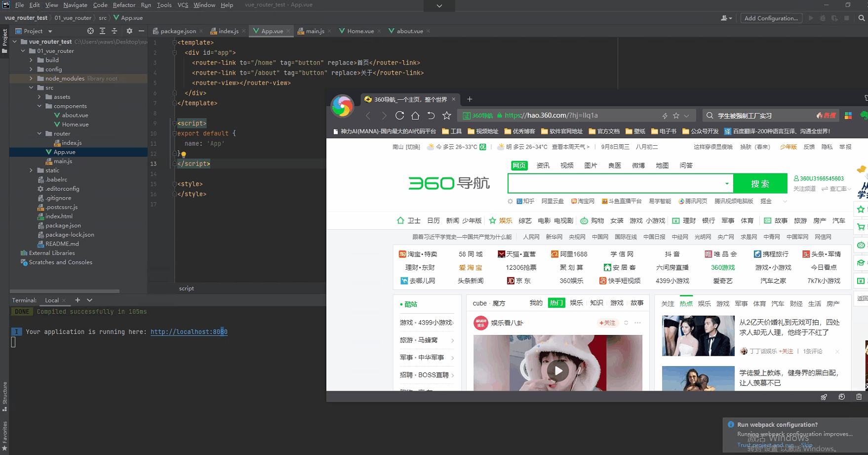Click the browser address bar URL

point(551,116)
